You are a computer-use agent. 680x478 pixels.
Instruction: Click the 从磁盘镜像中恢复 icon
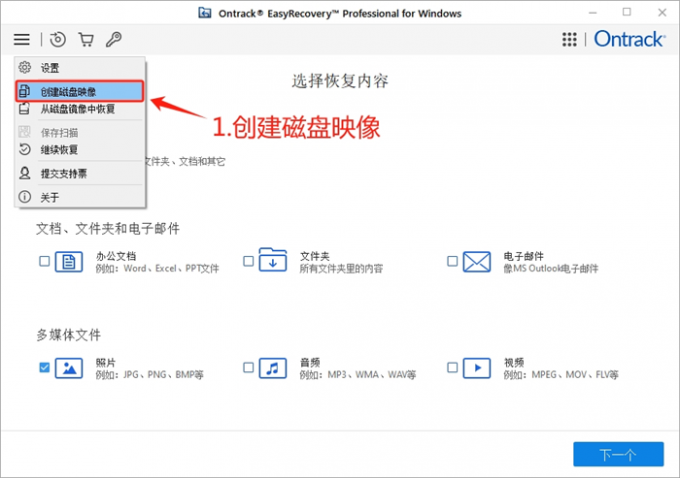(25, 108)
